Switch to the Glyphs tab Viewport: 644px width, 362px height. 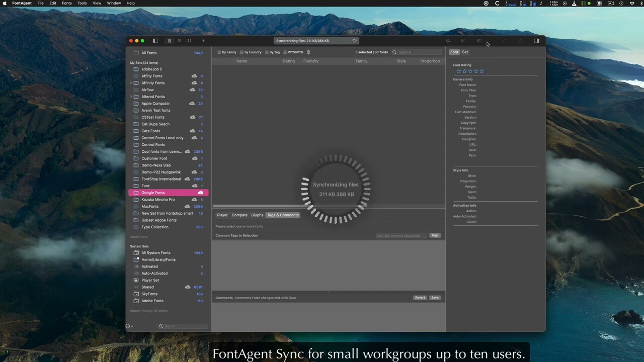(x=257, y=215)
